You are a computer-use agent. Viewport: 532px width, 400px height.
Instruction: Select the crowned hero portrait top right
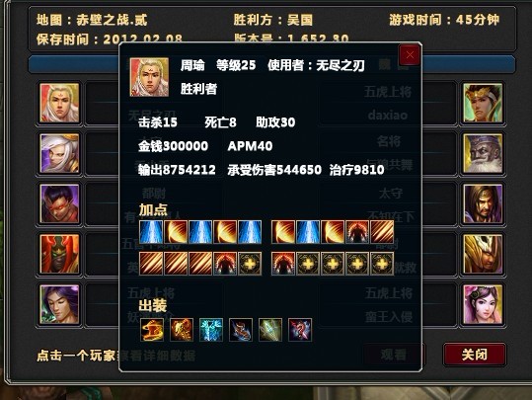tap(483, 104)
